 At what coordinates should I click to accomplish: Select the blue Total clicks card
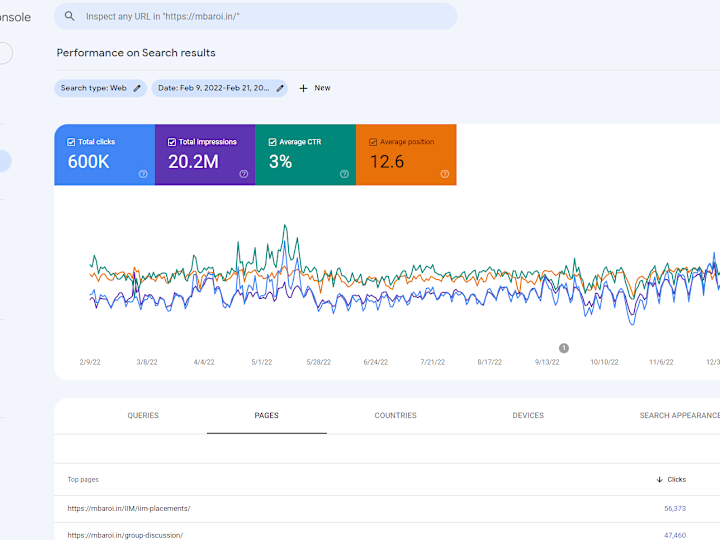(x=105, y=155)
